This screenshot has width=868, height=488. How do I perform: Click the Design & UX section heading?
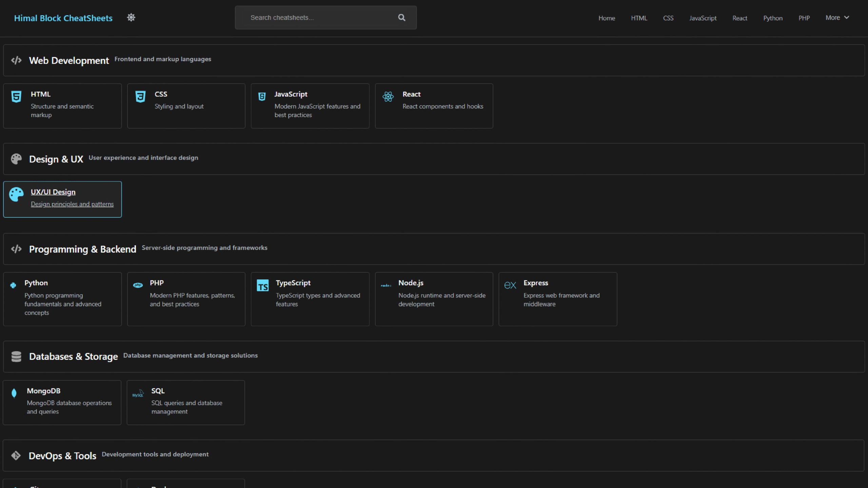tap(56, 159)
